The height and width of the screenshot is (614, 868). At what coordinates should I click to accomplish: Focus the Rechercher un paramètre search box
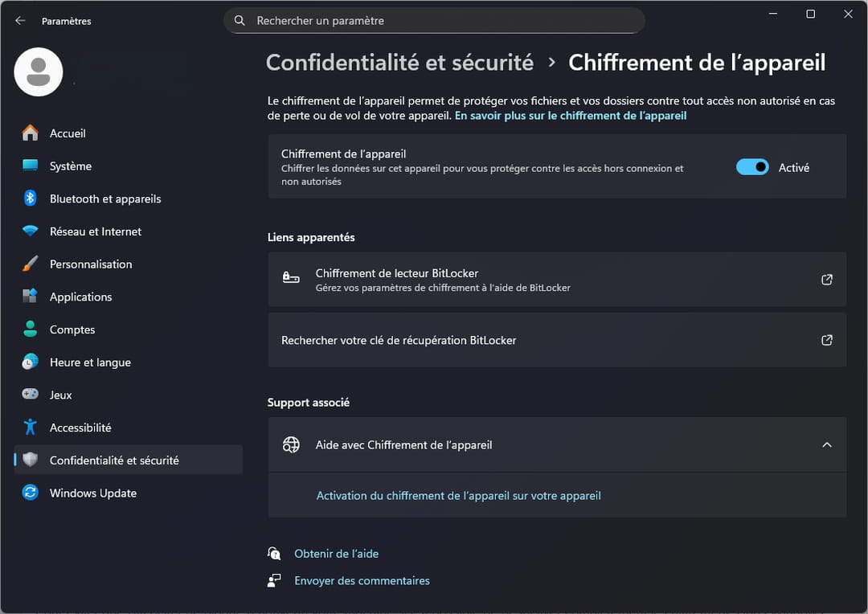[x=434, y=21]
